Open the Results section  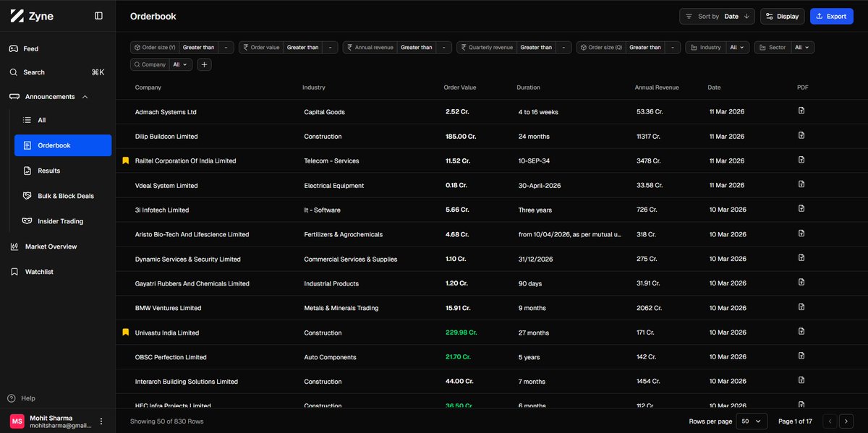[63, 171]
